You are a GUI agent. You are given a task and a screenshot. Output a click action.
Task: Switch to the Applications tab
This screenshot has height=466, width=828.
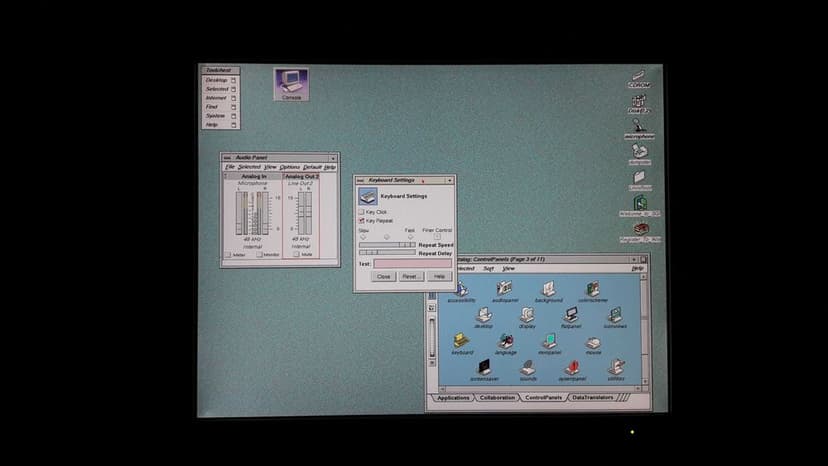453,397
